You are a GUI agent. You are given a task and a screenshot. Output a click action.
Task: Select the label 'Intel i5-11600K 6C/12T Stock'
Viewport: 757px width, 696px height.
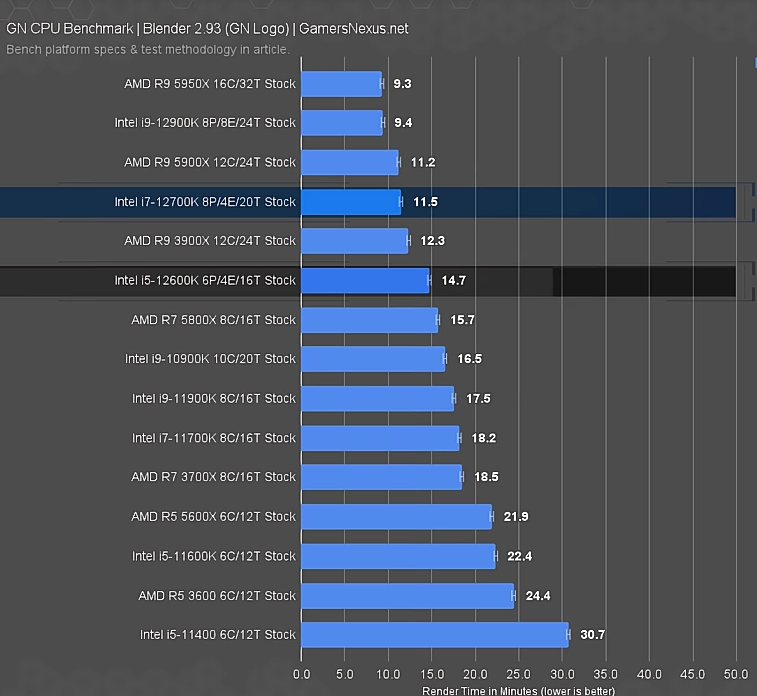(214, 557)
